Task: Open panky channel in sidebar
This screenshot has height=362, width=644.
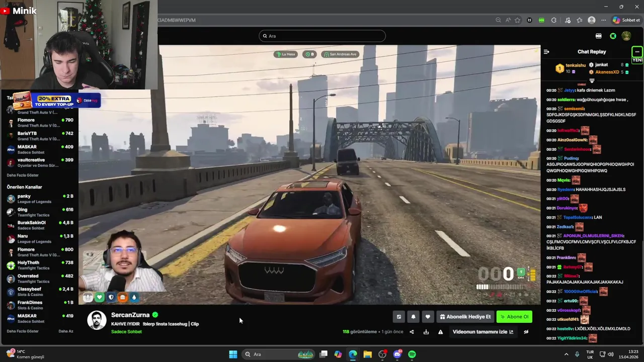Action: pyautogui.click(x=39, y=199)
